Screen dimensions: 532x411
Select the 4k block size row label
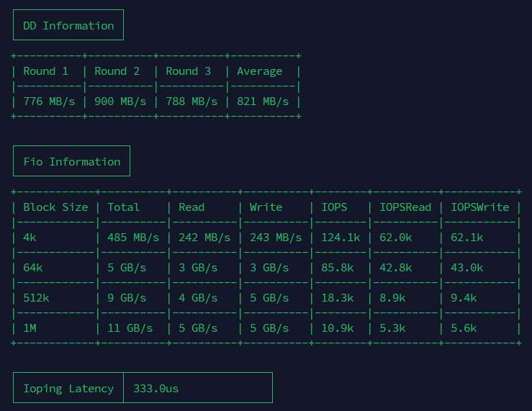click(30, 238)
